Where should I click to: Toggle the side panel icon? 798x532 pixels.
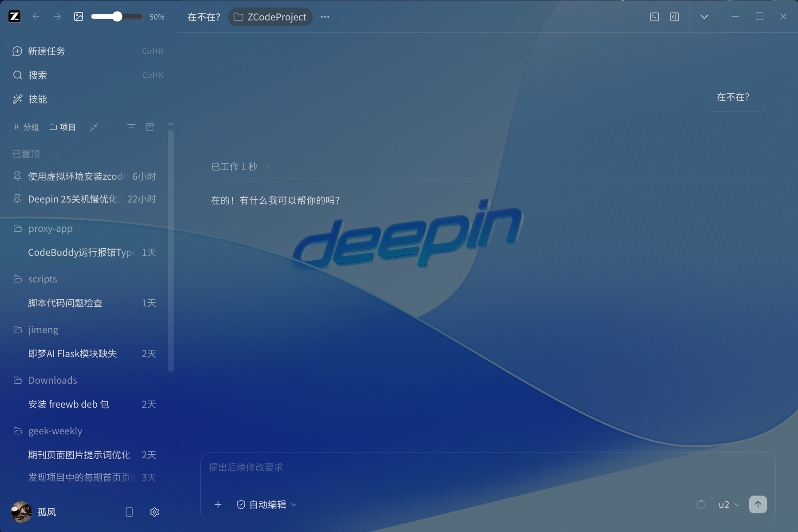[675, 17]
